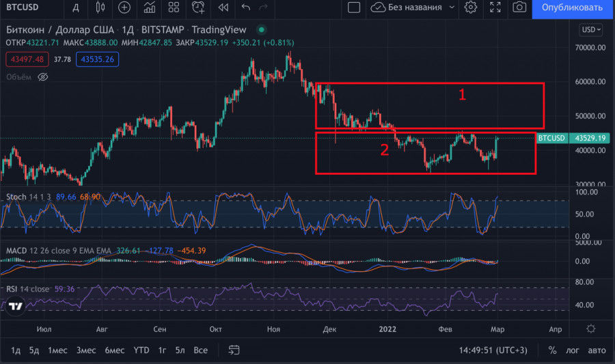Click the 60000.00 price axis label

pyautogui.click(x=590, y=81)
